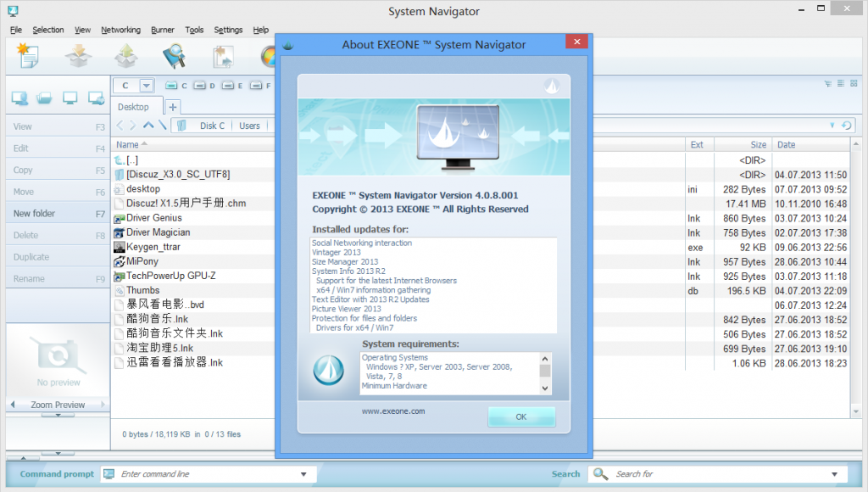Switch to thumbnail grid view mode icon
The image size is (868, 492).
click(x=854, y=84)
